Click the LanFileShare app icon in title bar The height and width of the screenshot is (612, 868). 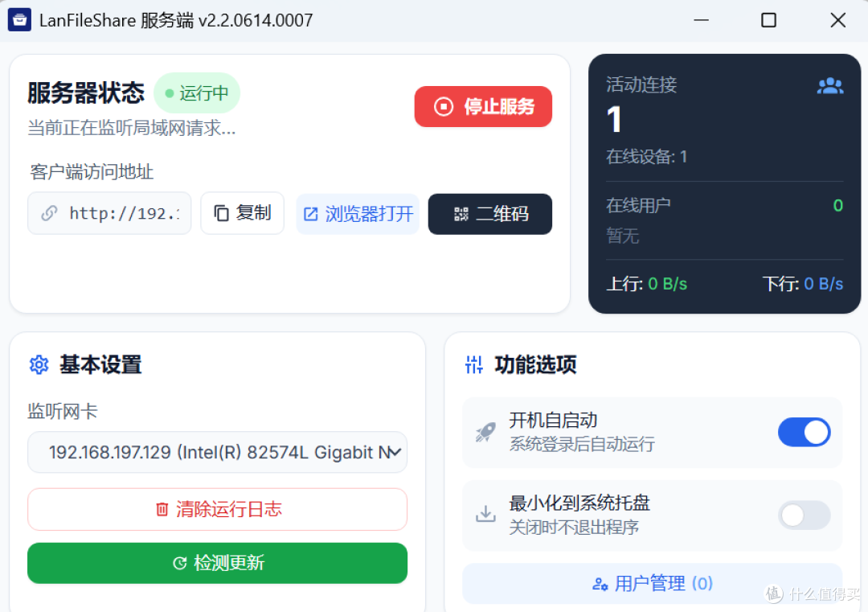[x=19, y=20]
